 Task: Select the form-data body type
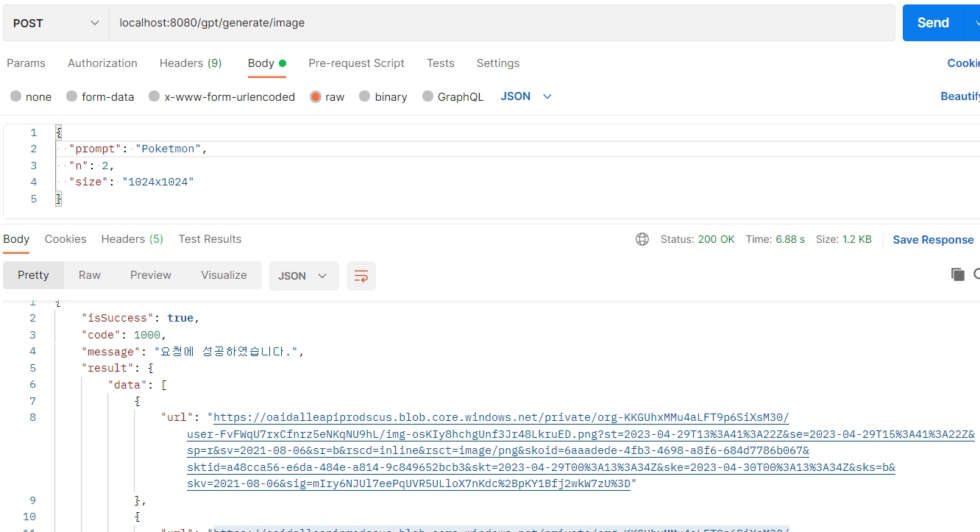pos(100,96)
